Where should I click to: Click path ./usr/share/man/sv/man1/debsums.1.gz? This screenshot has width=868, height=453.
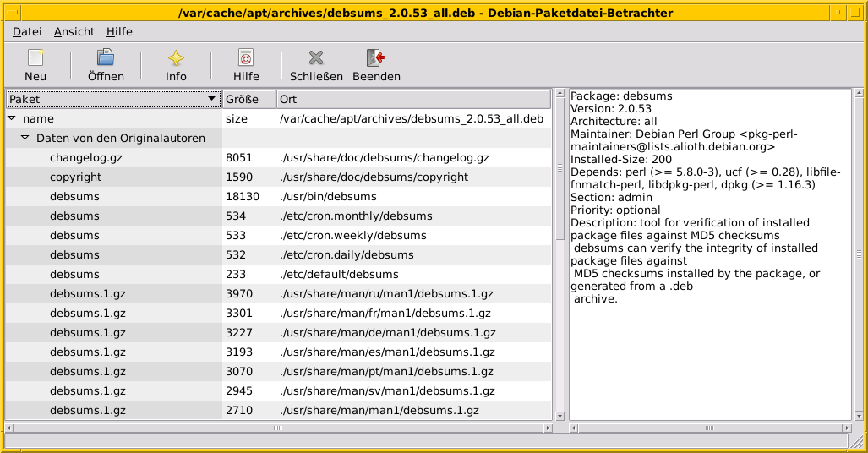[x=387, y=390]
